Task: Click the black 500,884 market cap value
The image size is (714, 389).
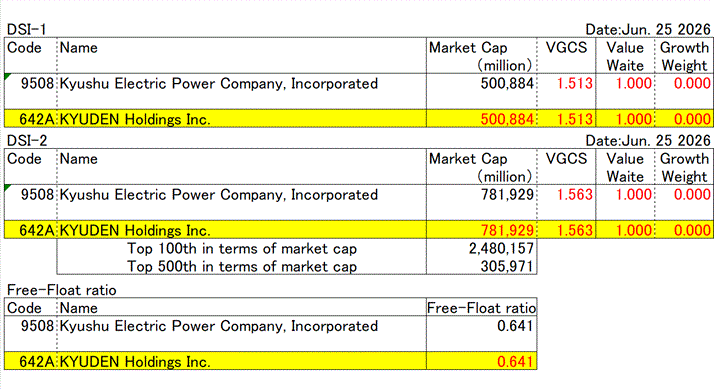Action: click(x=507, y=83)
